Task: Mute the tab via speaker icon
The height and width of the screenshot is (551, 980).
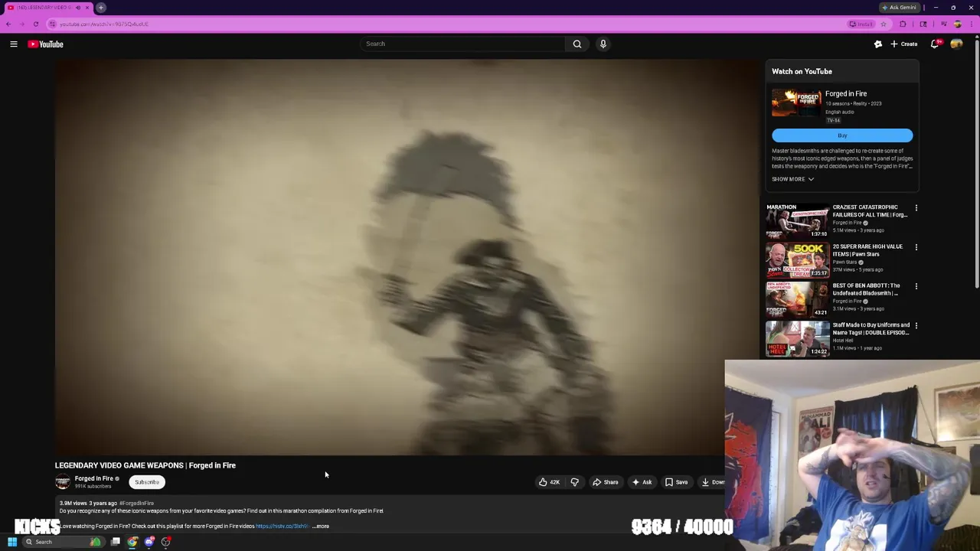Action: coord(77,8)
